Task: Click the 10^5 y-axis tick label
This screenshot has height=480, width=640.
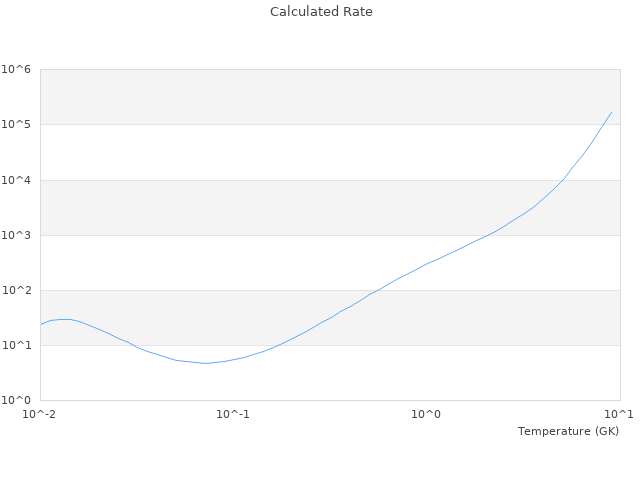Action: [16, 125]
